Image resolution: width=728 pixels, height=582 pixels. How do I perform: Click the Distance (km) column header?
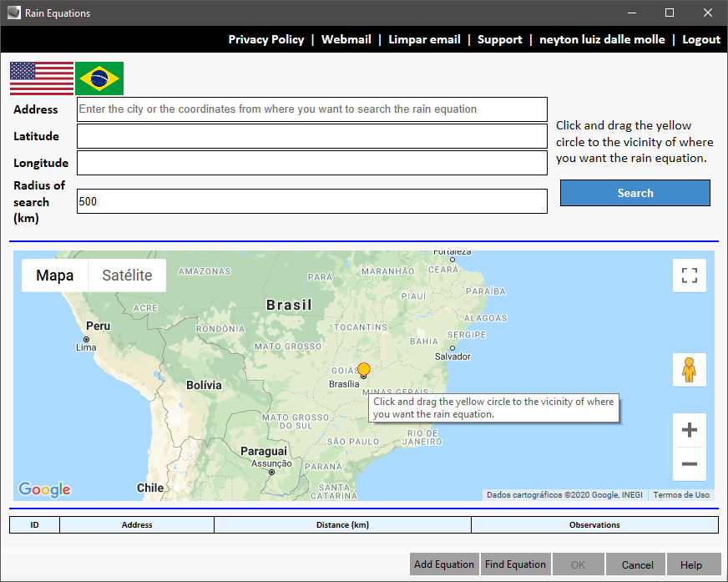point(342,525)
